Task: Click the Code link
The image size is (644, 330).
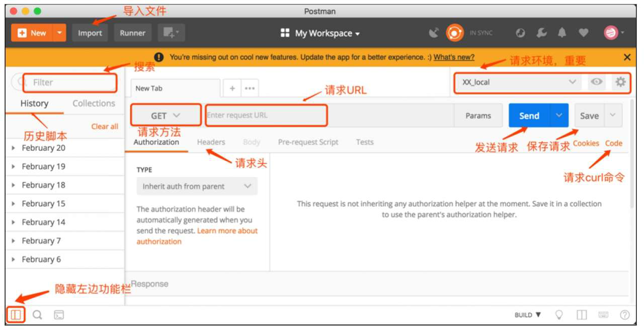Action: 614,143
